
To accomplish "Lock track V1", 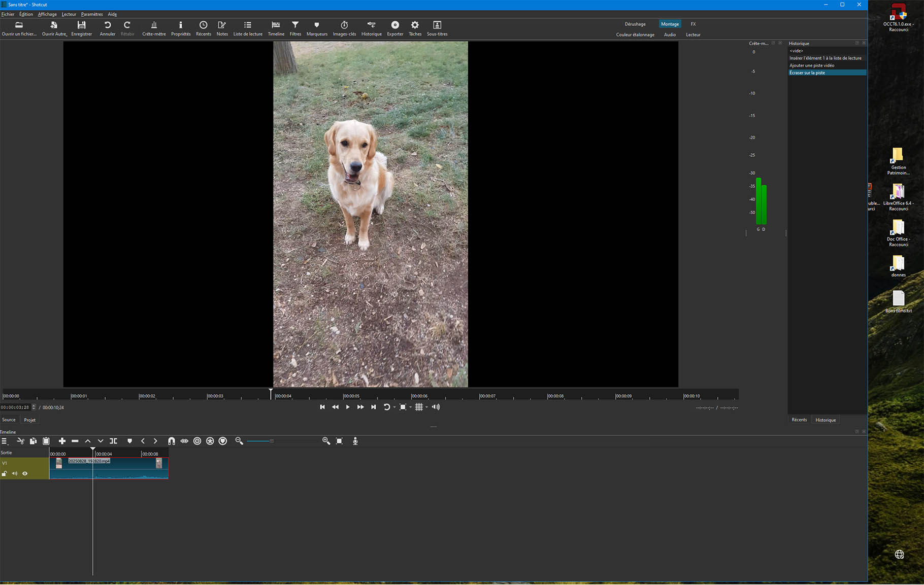I will [5, 473].
